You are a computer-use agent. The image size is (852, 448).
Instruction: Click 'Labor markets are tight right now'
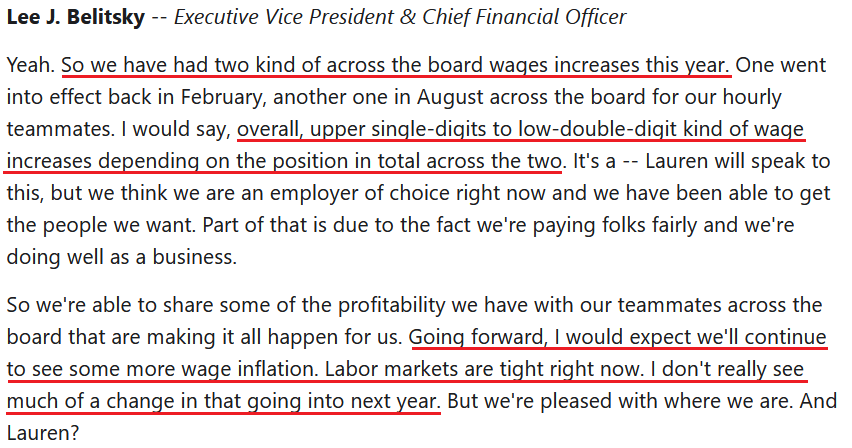pyautogui.click(x=484, y=369)
